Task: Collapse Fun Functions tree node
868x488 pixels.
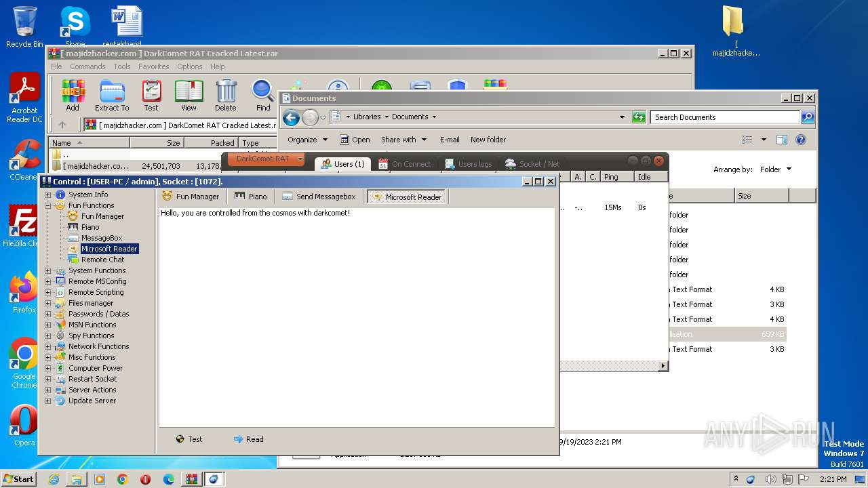Action: (48, 205)
